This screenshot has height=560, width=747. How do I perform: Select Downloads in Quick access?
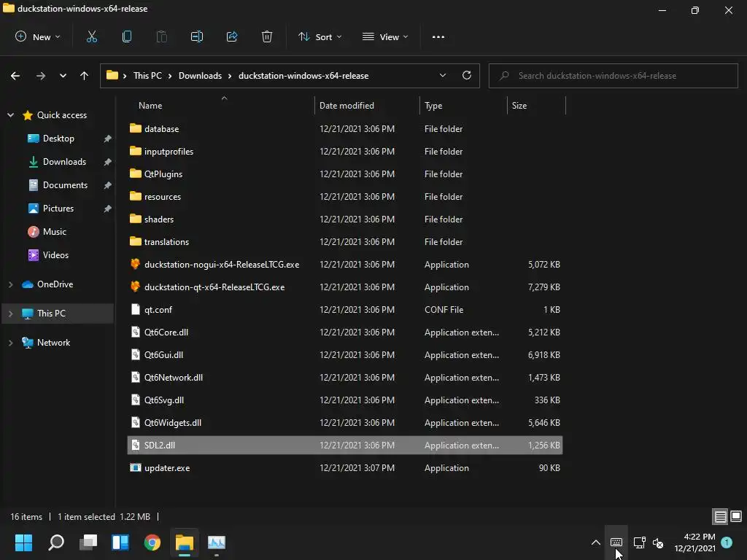coord(64,162)
